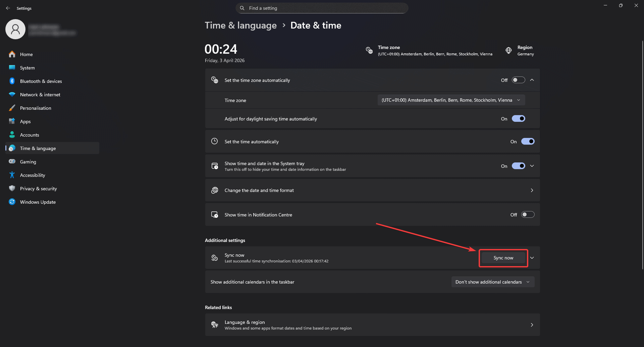Turn off daylight saving time adjustment
This screenshot has height=347, width=644.
coord(519,118)
